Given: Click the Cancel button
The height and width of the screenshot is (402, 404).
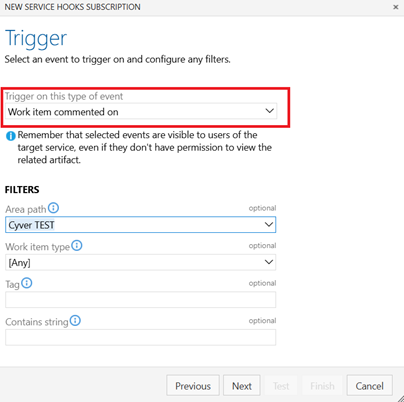Looking at the screenshot, I should click(x=369, y=386).
